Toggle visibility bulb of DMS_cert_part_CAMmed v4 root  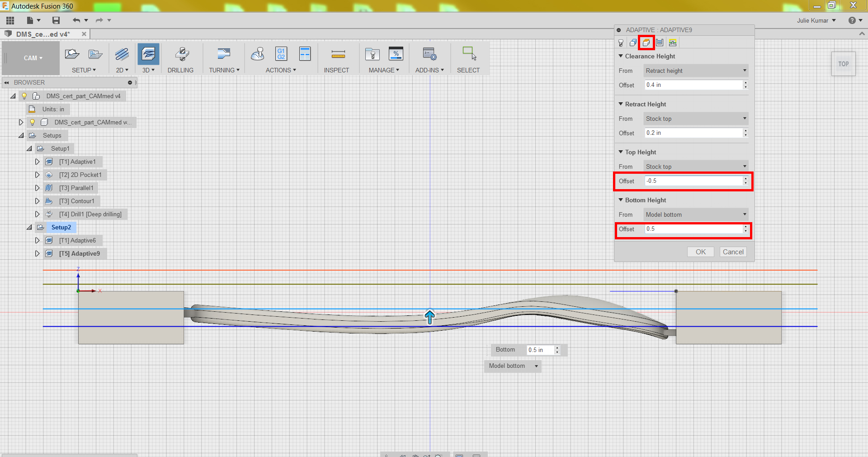pyautogui.click(x=24, y=96)
